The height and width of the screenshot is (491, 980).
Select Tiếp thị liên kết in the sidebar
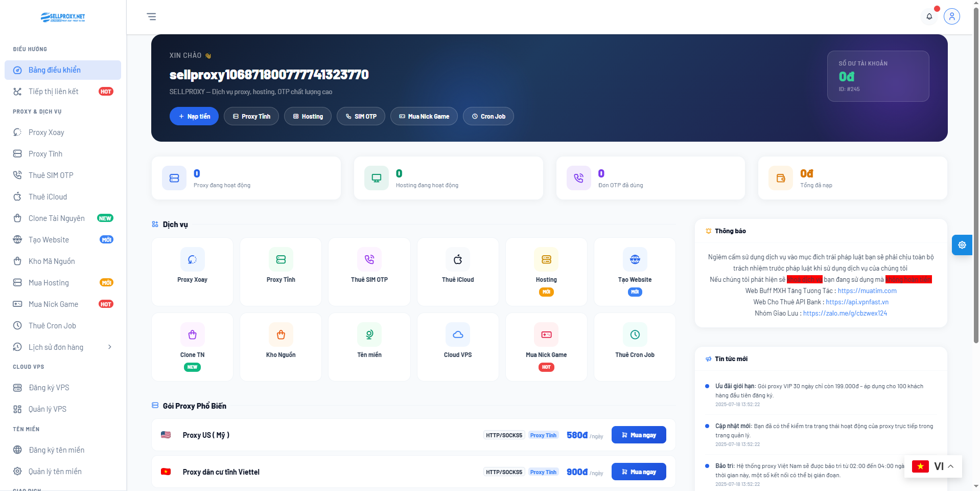53,91
